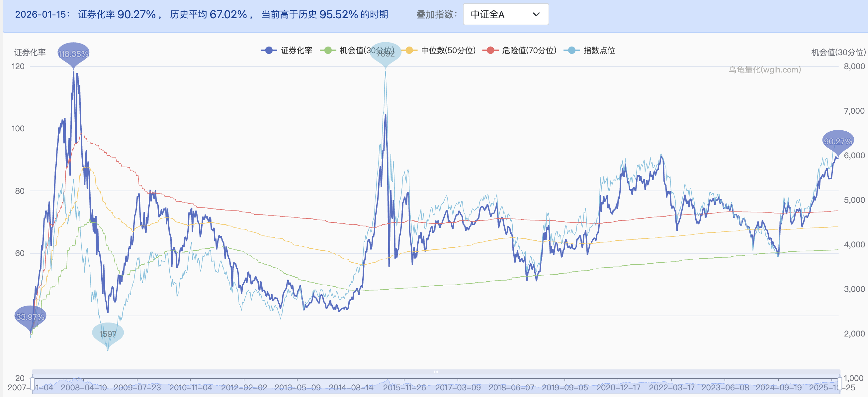Image resolution: width=868 pixels, height=397 pixels.
Task: Toggle the 指数点位 legend entry
Action: [599, 51]
